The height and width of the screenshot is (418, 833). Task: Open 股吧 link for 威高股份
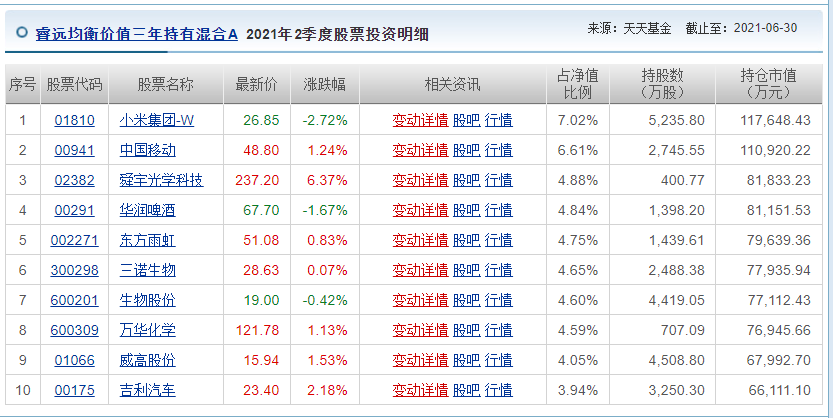click(x=466, y=361)
